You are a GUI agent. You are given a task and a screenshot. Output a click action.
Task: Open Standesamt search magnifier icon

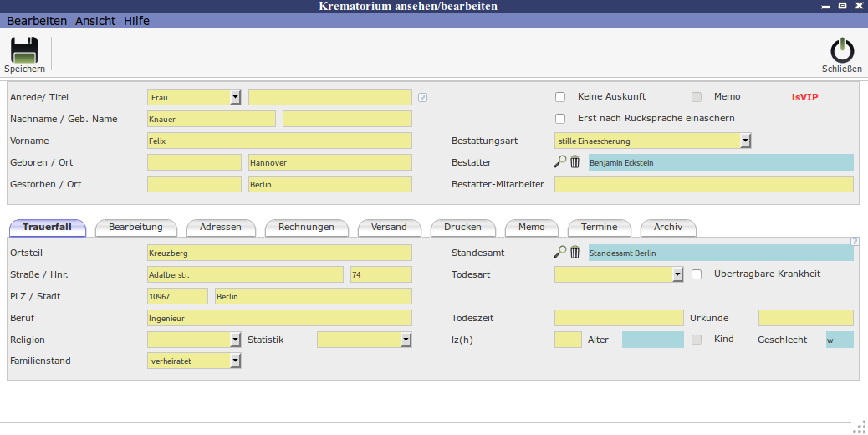pyautogui.click(x=560, y=252)
